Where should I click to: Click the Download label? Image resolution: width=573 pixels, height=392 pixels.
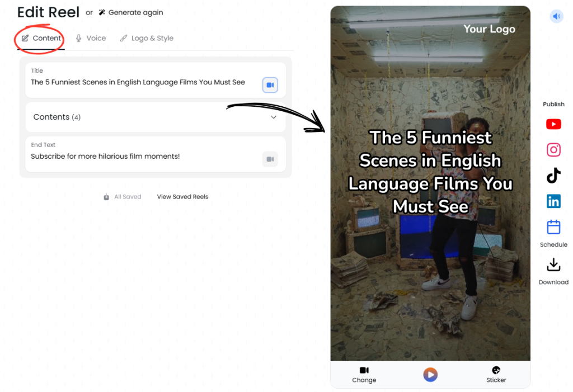553,282
